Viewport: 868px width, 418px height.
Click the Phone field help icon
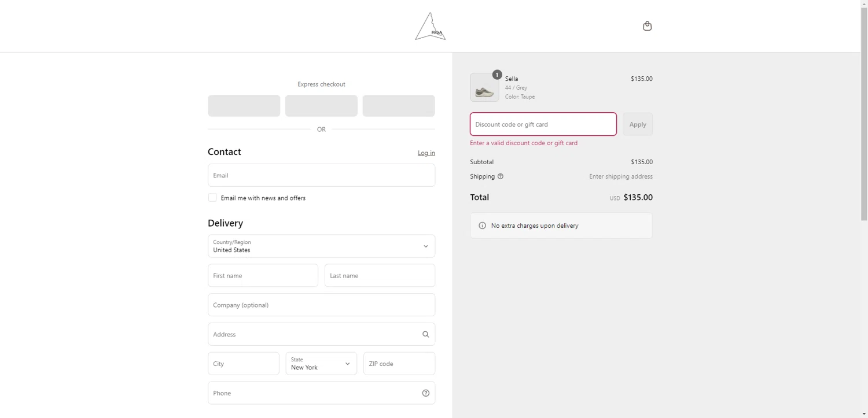(425, 393)
